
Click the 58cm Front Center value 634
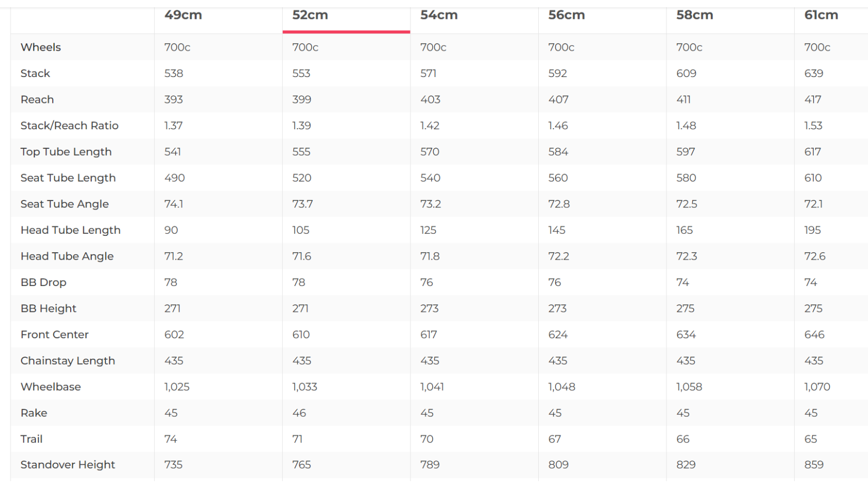[x=686, y=334]
